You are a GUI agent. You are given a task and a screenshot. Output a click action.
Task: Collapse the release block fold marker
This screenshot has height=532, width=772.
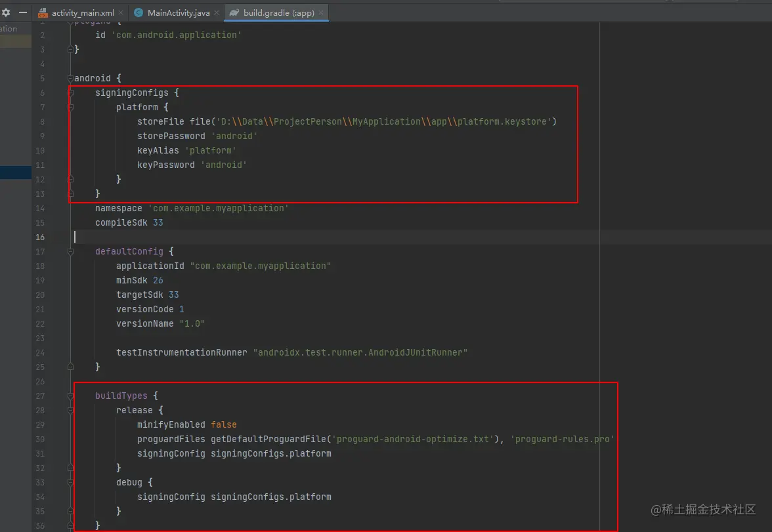pyautogui.click(x=70, y=410)
